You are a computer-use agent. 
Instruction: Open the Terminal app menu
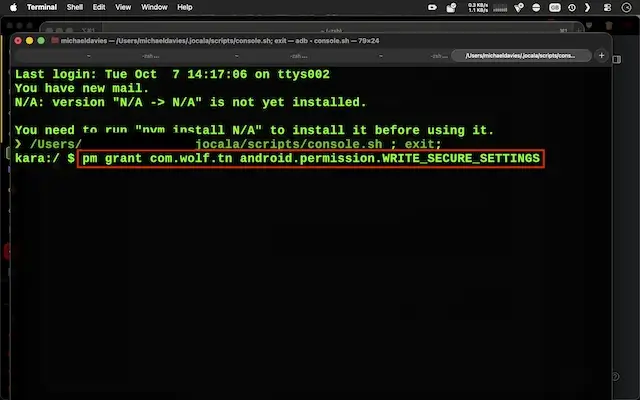tap(42, 7)
